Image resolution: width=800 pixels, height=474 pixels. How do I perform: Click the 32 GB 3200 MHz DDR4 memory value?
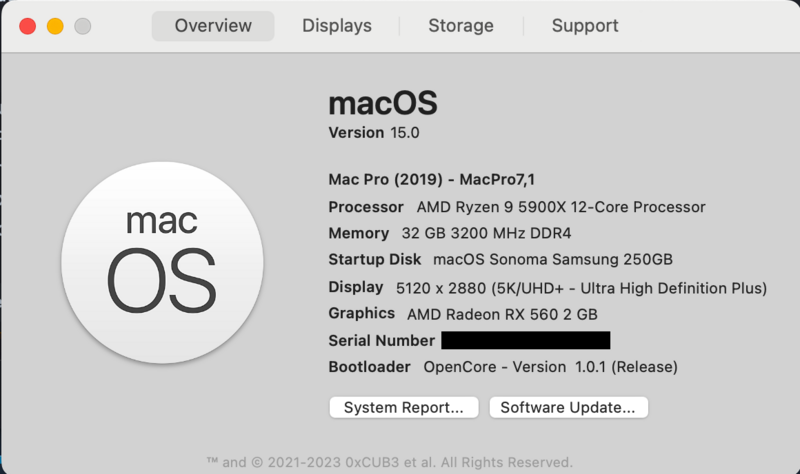coord(486,233)
